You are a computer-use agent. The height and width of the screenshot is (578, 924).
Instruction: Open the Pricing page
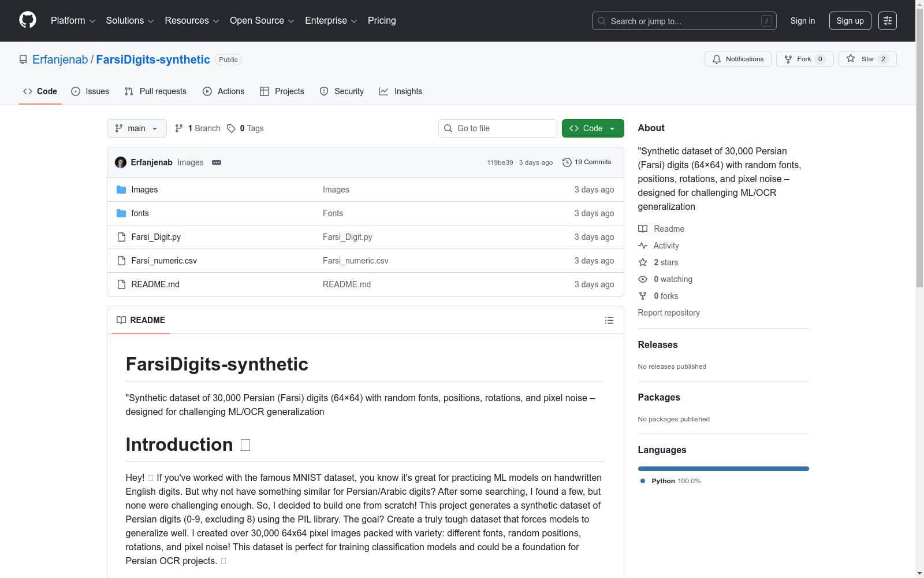click(x=382, y=21)
